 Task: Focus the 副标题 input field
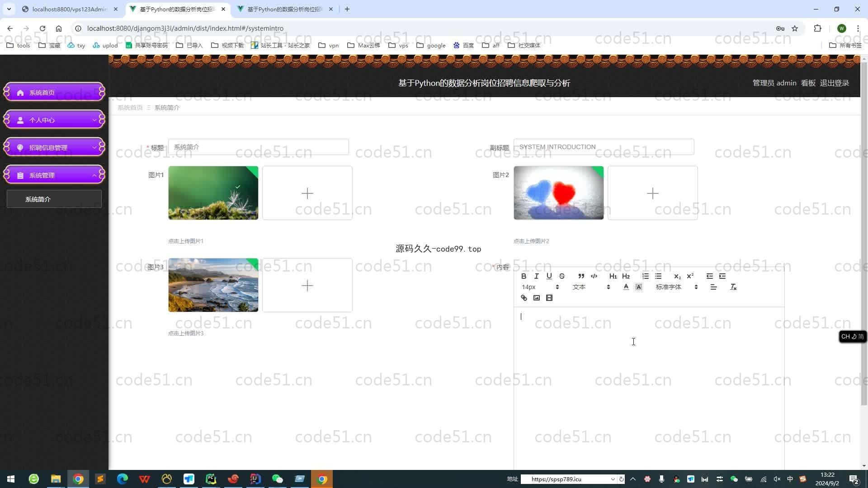tap(604, 147)
